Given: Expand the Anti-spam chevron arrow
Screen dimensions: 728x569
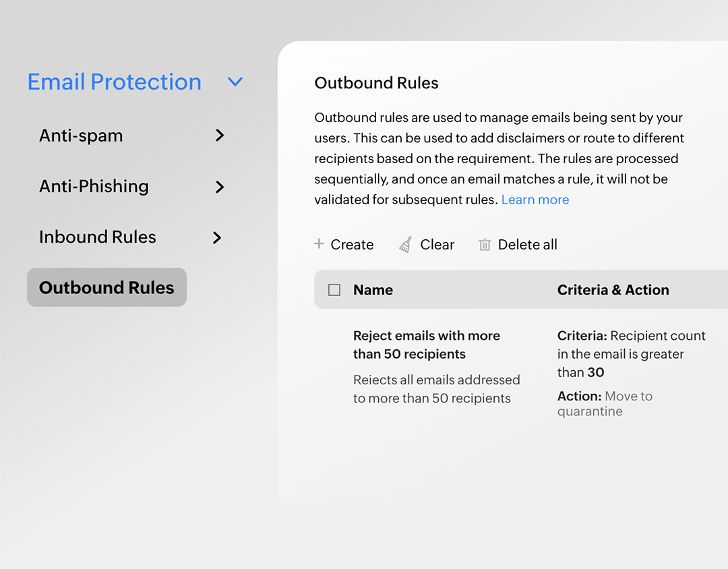Looking at the screenshot, I should click(219, 136).
